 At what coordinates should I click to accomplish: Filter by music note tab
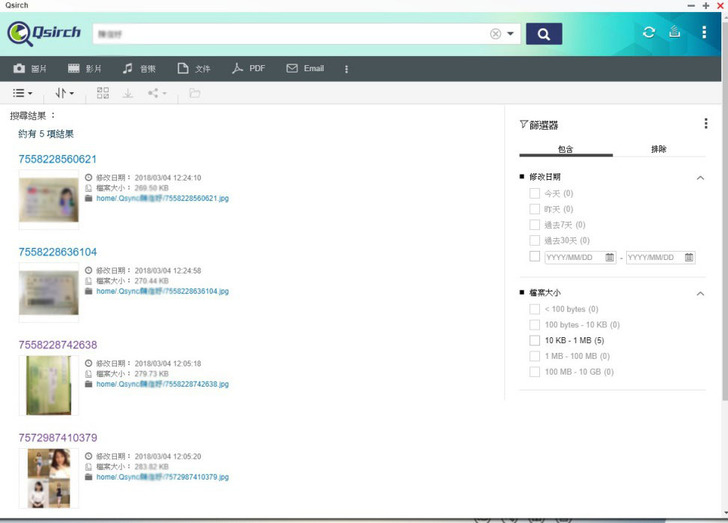(x=139, y=69)
